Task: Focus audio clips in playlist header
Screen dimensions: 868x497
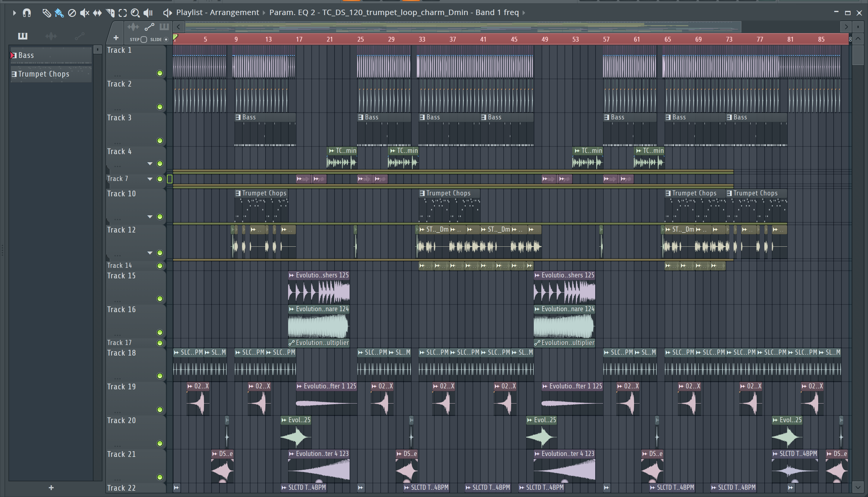Action: (x=133, y=27)
